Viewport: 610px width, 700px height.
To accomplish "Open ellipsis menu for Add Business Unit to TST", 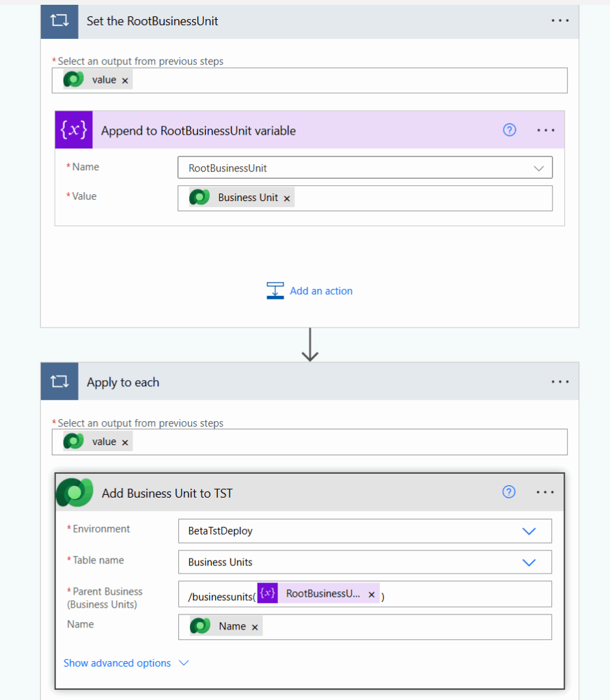I will (546, 492).
